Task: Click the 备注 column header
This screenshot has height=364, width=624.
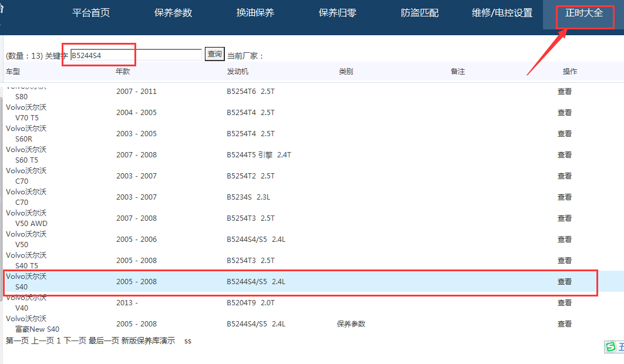Action: (458, 71)
